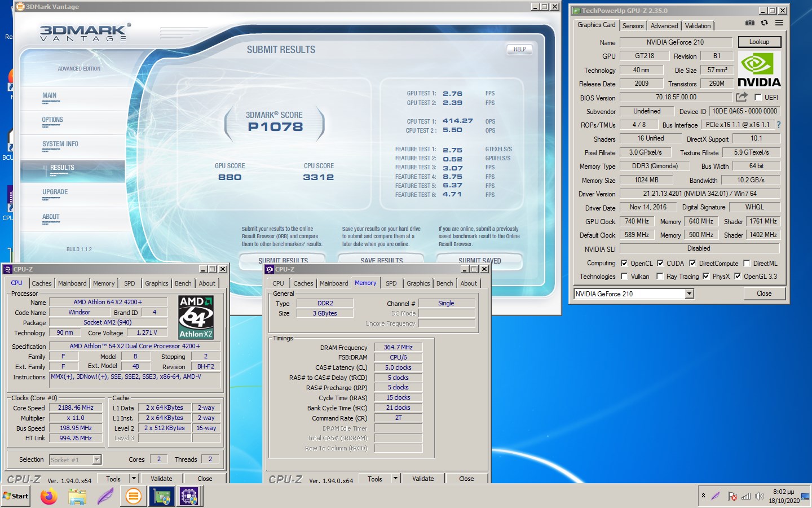
Task: Click HELP button in 3DMark Vantage
Action: click(519, 50)
